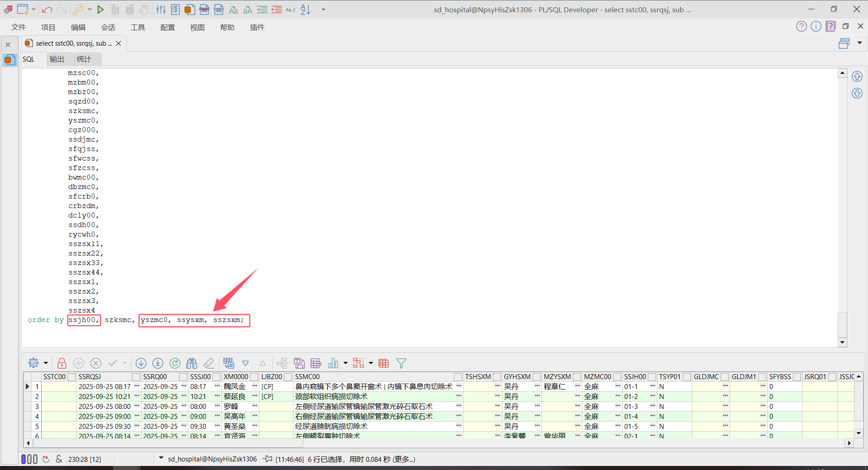Toggle the MZMC00 column header checkbox
868x470 pixels.
617,377
